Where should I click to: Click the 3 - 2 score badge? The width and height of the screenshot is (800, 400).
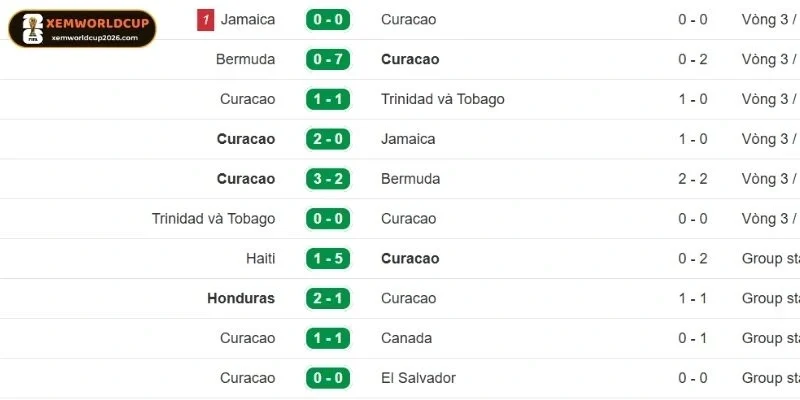click(x=328, y=179)
